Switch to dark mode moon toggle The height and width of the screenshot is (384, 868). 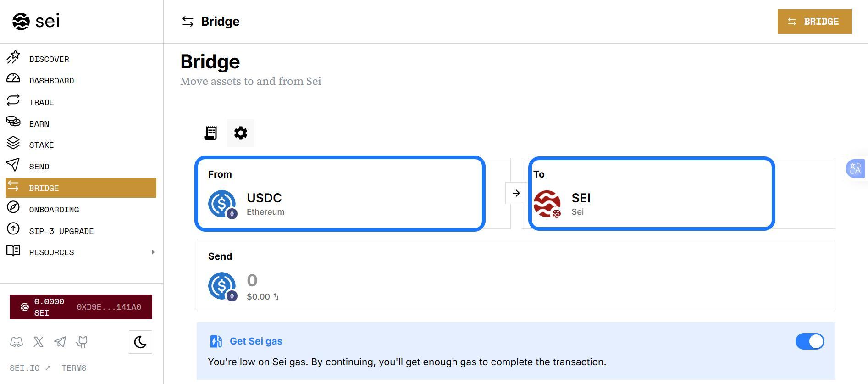coord(140,342)
